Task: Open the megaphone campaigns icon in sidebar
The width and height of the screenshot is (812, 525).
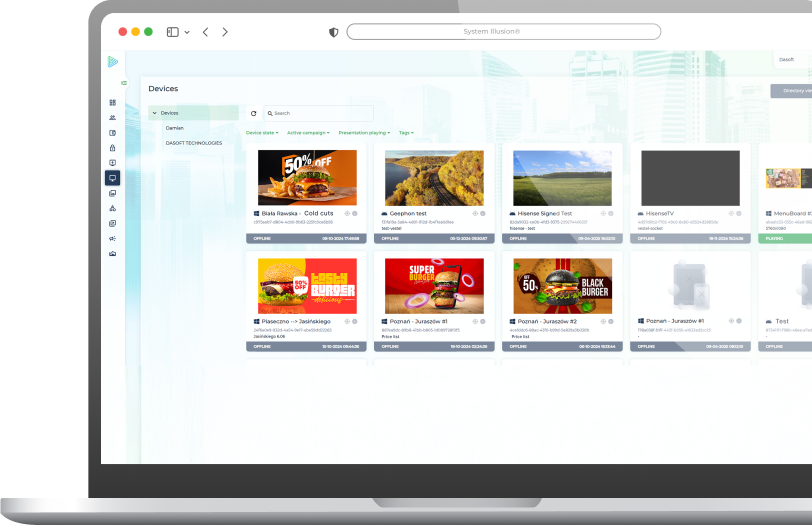Action: 112,239
